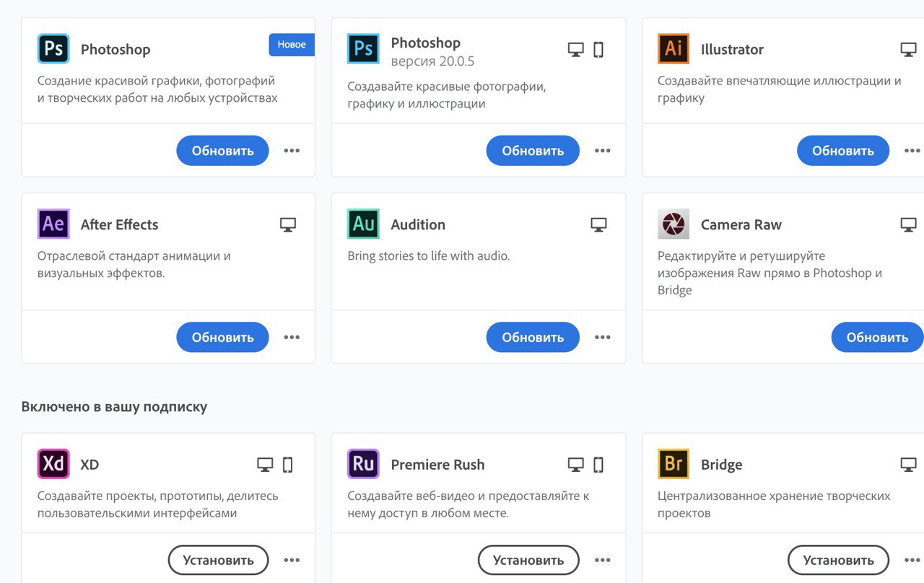Click mobile device icon on Premiere Rush card
The image size is (924, 583).
coord(598,465)
